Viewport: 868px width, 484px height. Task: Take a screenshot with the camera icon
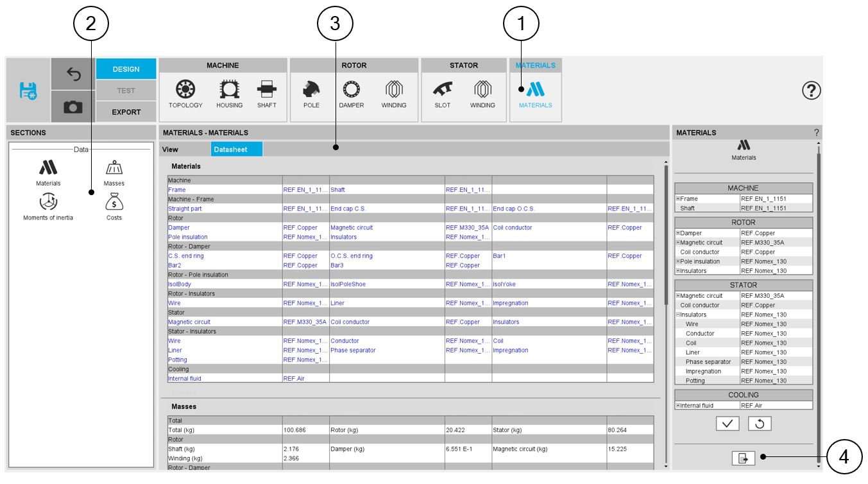click(x=73, y=107)
